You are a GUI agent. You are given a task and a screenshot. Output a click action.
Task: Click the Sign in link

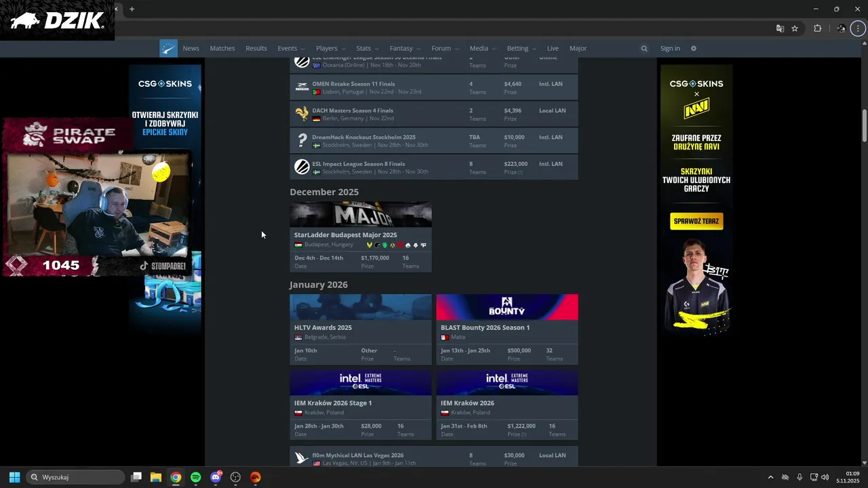pyautogui.click(x=670, y=48)
